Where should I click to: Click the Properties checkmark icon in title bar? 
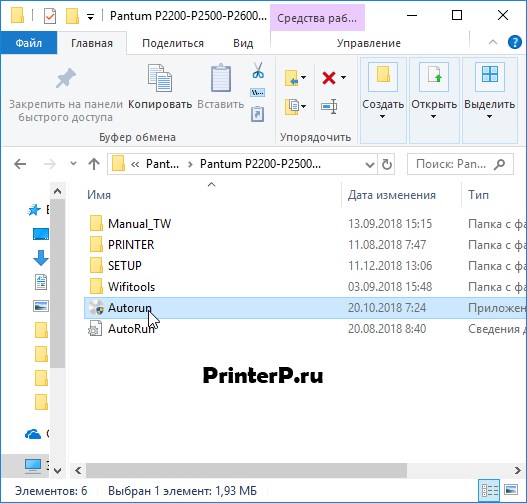(x=50, y=16)
